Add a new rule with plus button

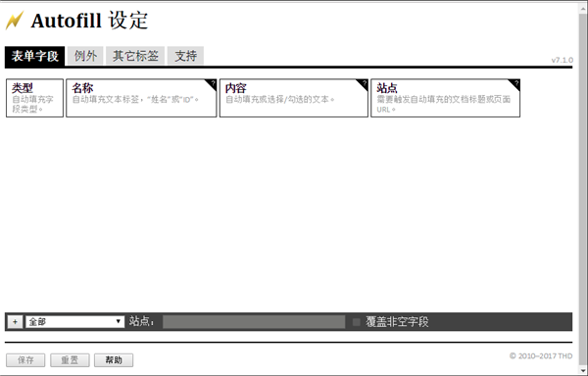coord(15,322)
